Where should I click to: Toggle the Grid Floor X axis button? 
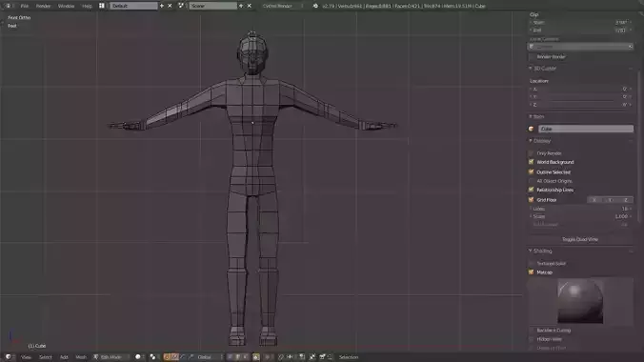[x=594, y=200]
